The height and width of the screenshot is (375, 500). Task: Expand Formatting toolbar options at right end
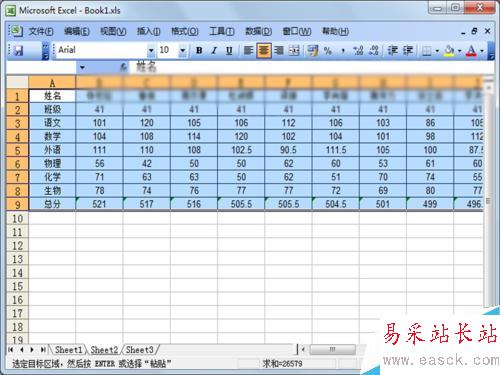(491, 51)
